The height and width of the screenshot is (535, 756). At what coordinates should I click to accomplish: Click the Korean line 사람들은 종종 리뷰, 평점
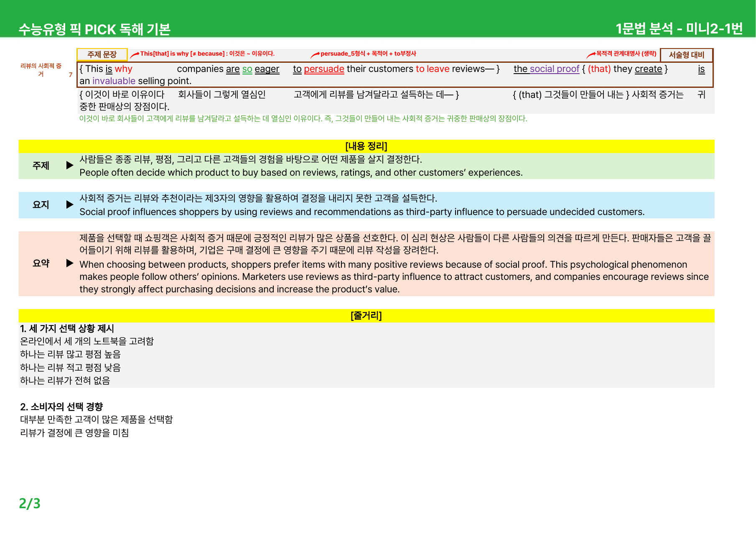251,159
